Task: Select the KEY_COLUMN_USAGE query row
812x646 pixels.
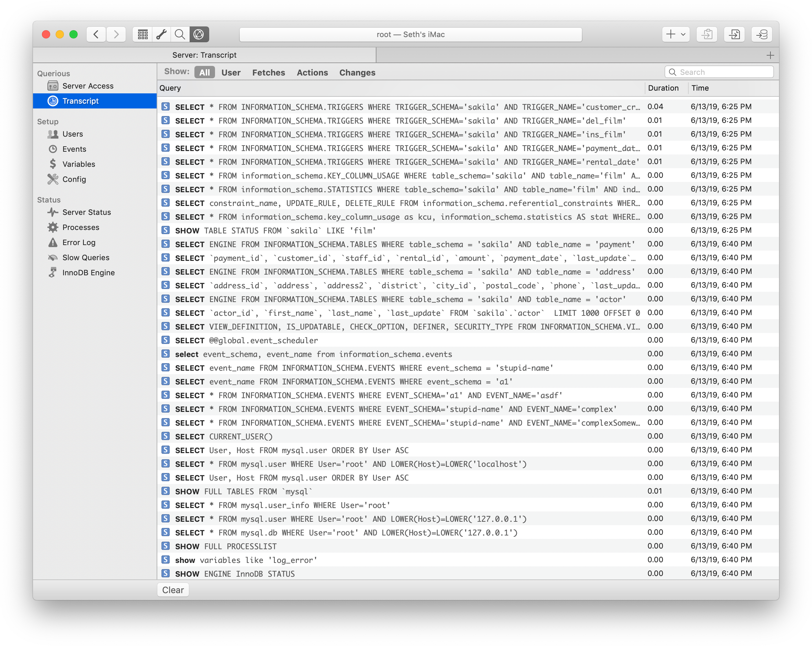Action: [468, 175]
